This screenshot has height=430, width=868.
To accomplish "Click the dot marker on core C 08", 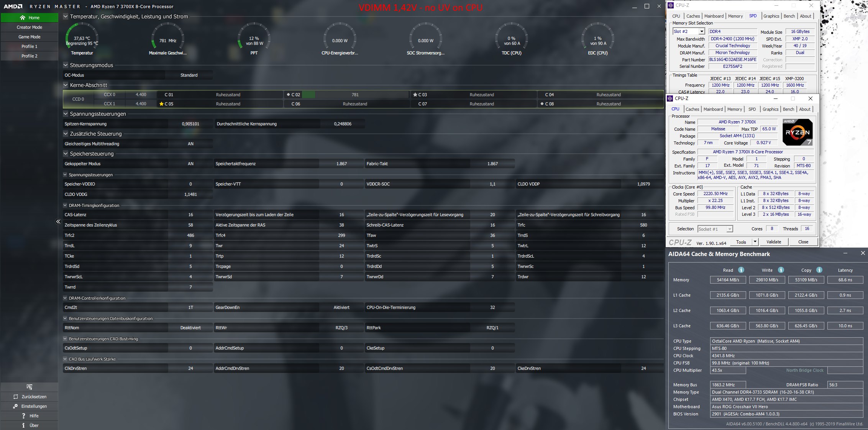I will 542,104.
